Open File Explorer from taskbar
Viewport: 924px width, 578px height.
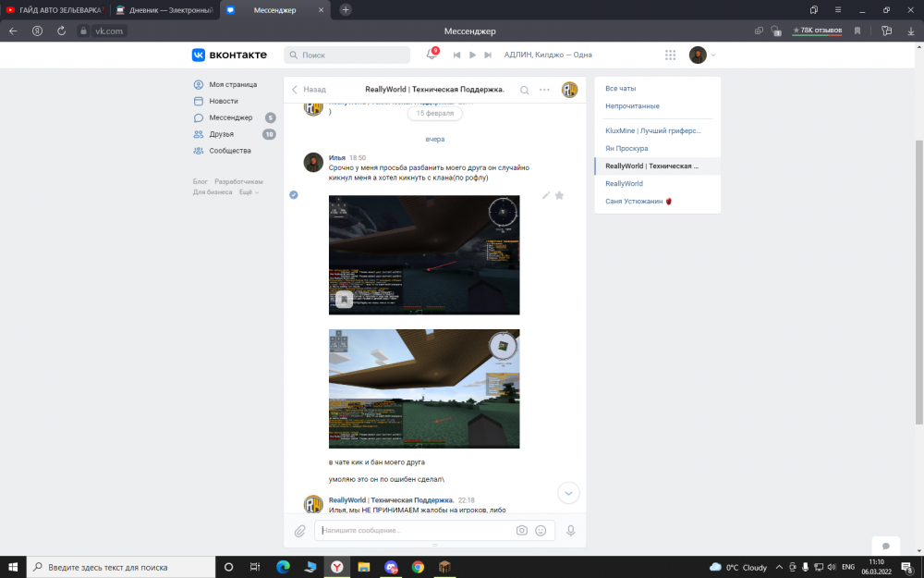pos(363,567)
